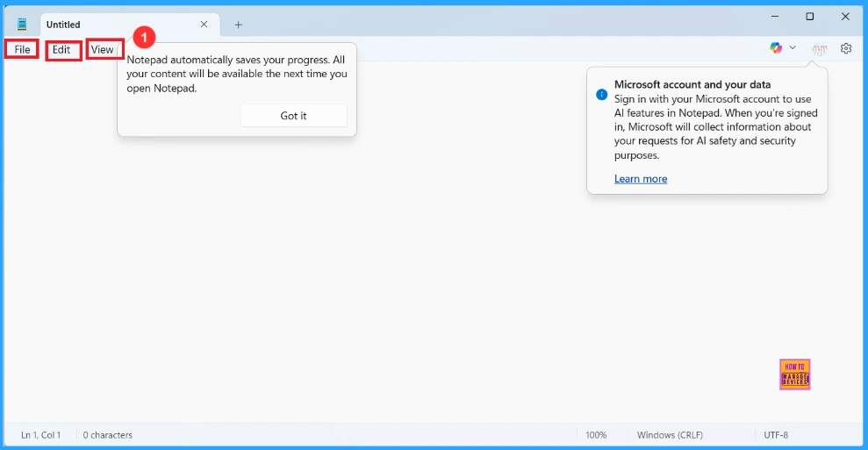868x450 pixels.
Task: Click the Got it button
Action: (293, 116)
